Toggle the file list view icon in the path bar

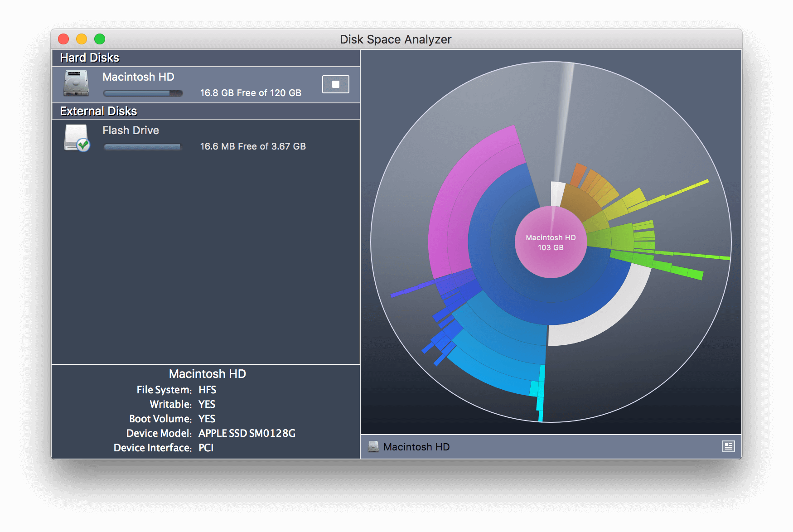coord(728,447)
